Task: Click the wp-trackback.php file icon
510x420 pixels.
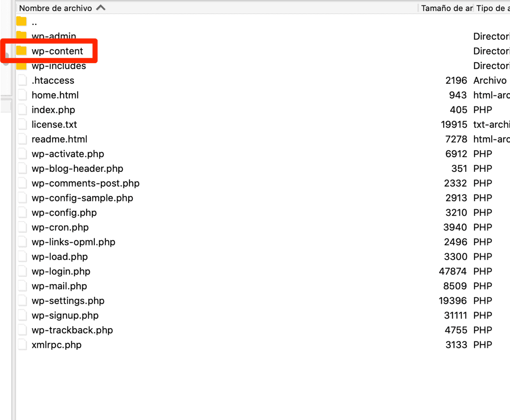Action: tap(23, 330)
